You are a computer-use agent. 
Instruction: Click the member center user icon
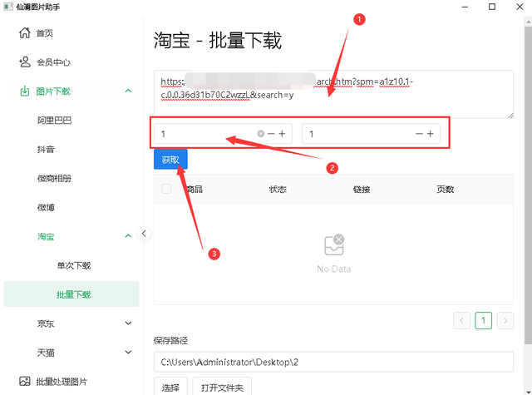coord(25,62)
